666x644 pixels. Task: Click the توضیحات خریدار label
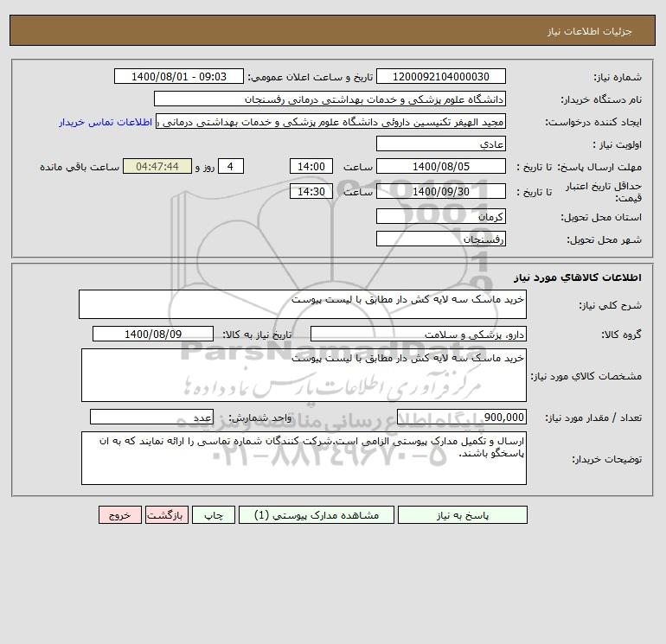(x=606, y=459)
